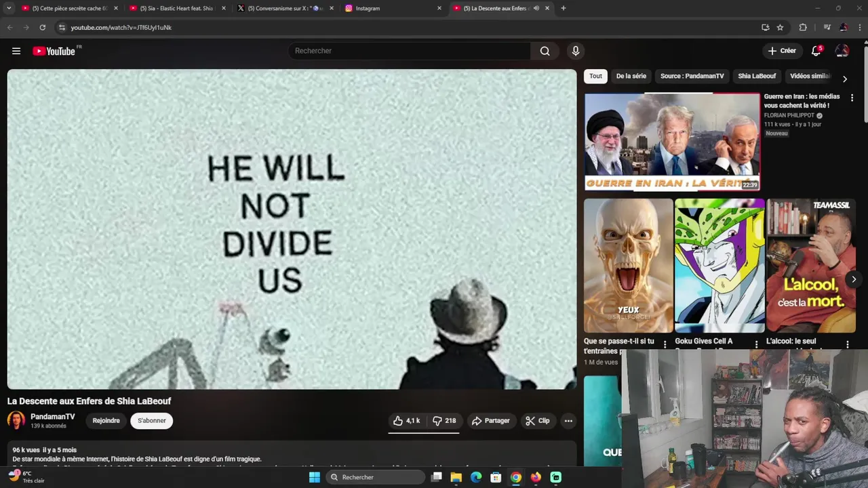This screenshot has width=868, height=488.
Task: Click the YouTube Rechercher search field
Action: pos(410,51)
